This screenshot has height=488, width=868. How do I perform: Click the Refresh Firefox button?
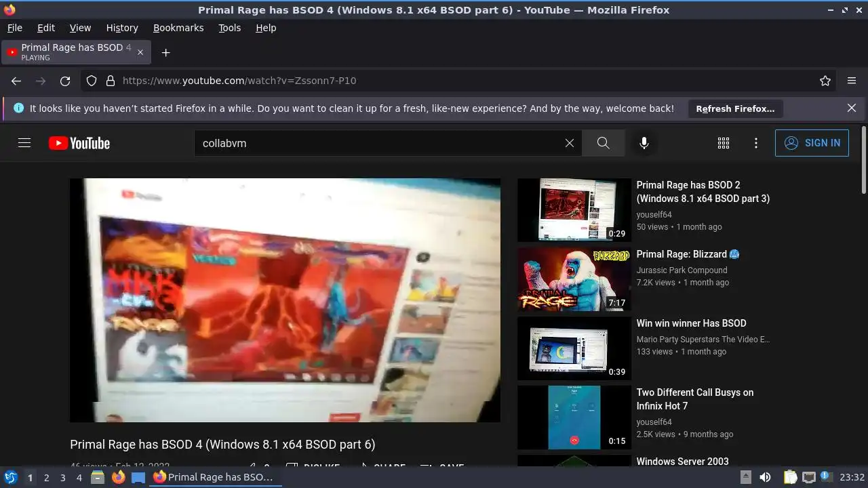tap(735, 108)
